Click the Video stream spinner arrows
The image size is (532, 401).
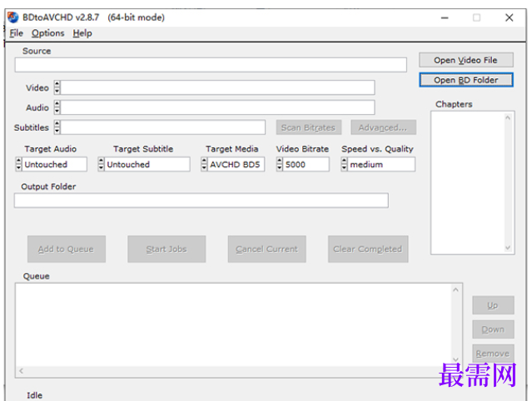point(57,87)
